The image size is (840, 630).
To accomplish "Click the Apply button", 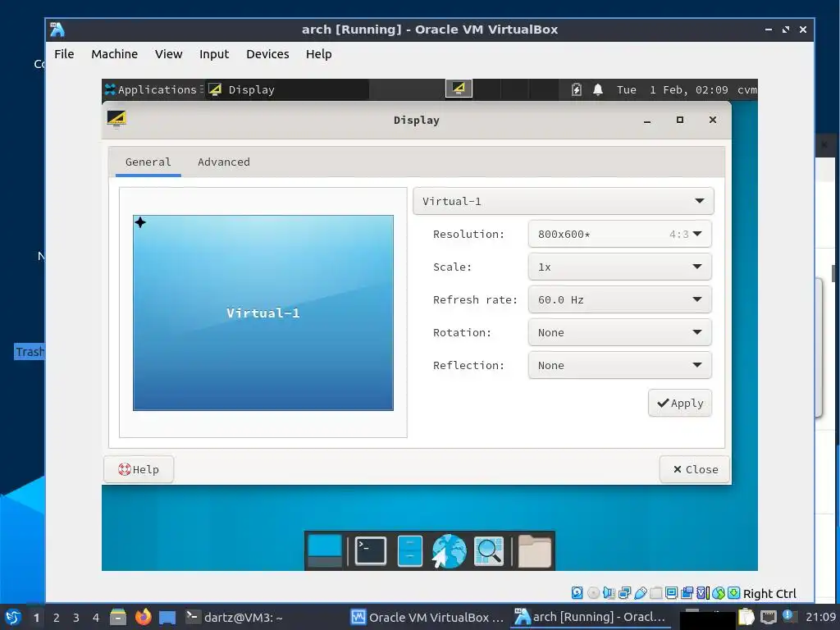I will pos(680,403).
